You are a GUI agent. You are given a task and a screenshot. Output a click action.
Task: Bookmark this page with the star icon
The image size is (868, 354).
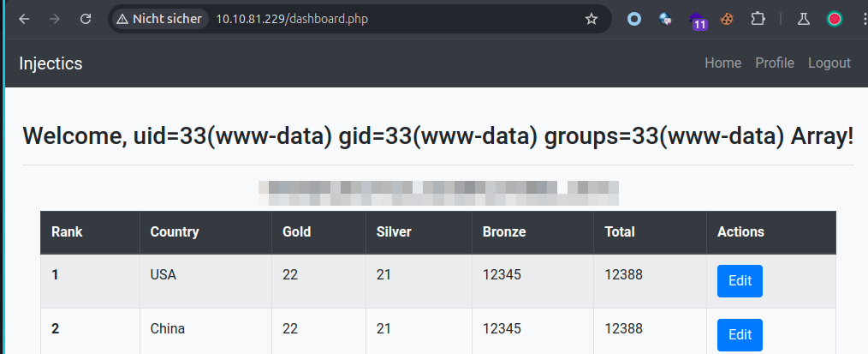[591, 19]
